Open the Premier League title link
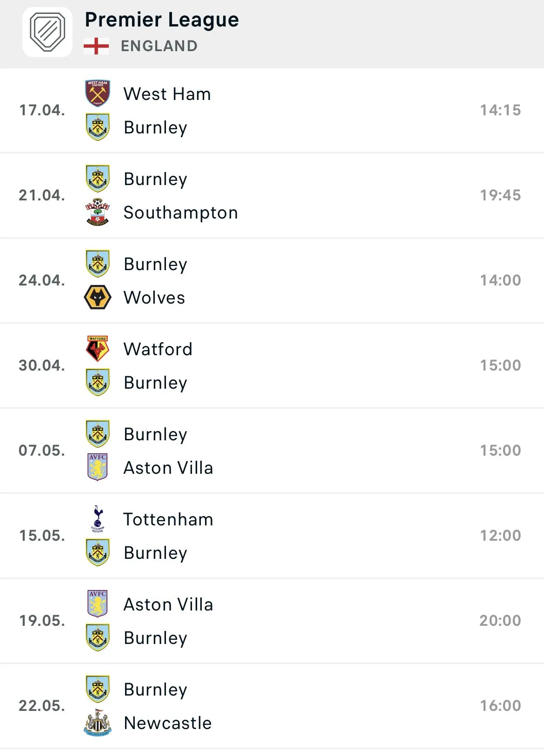 (161, 20)
